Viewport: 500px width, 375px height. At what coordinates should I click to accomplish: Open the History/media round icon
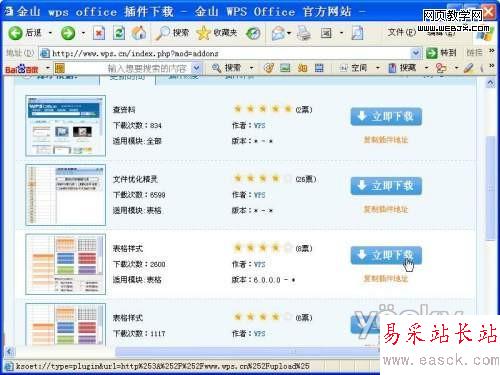tap(253, 33)
